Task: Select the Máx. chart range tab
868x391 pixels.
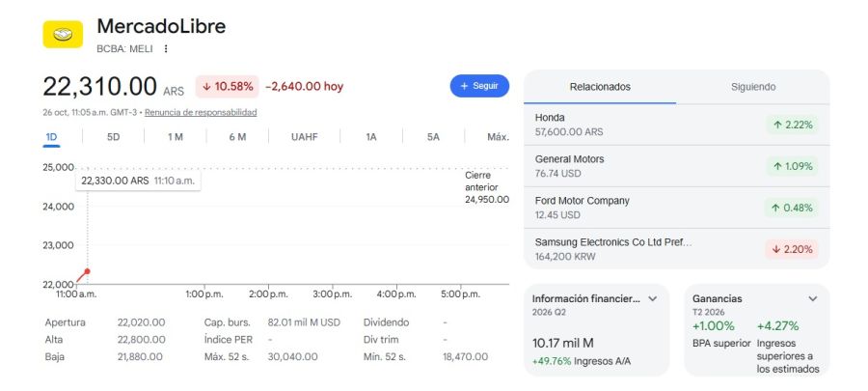Action: tap(499, 137)
